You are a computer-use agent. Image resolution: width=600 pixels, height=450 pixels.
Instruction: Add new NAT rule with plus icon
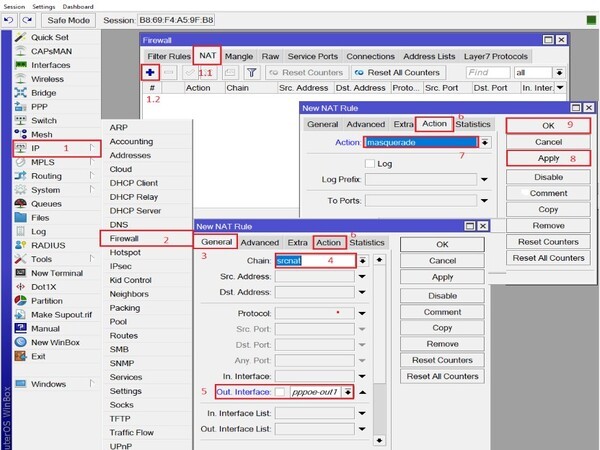(150, 72)
